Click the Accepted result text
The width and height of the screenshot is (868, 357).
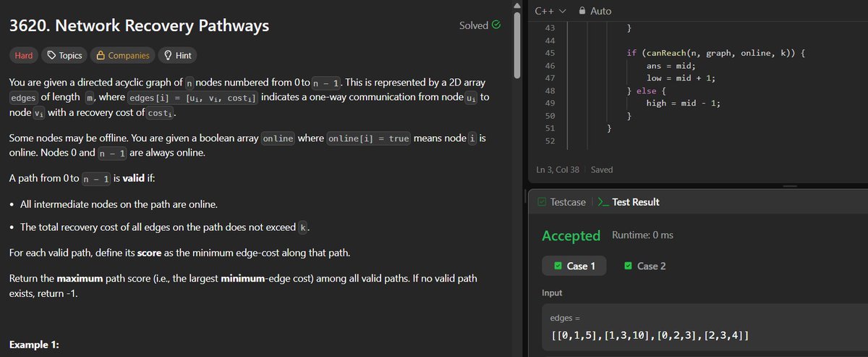[571, 235]
